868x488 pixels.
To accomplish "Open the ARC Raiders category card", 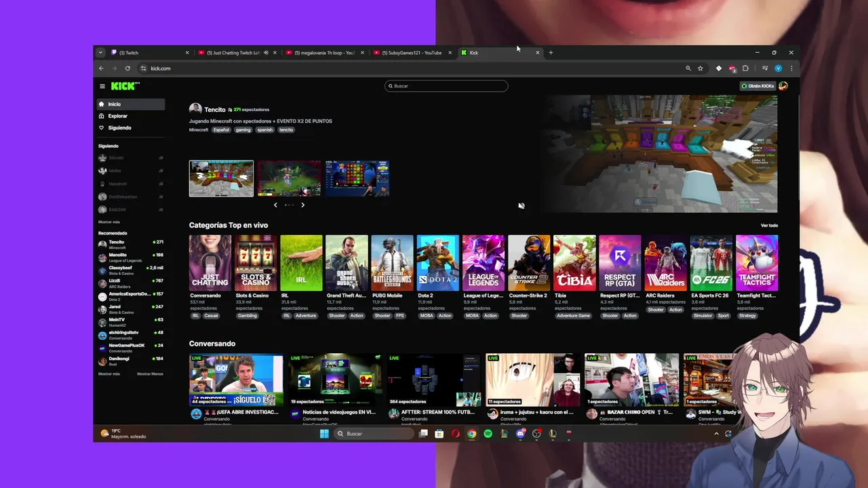I will tap(665, 263).
